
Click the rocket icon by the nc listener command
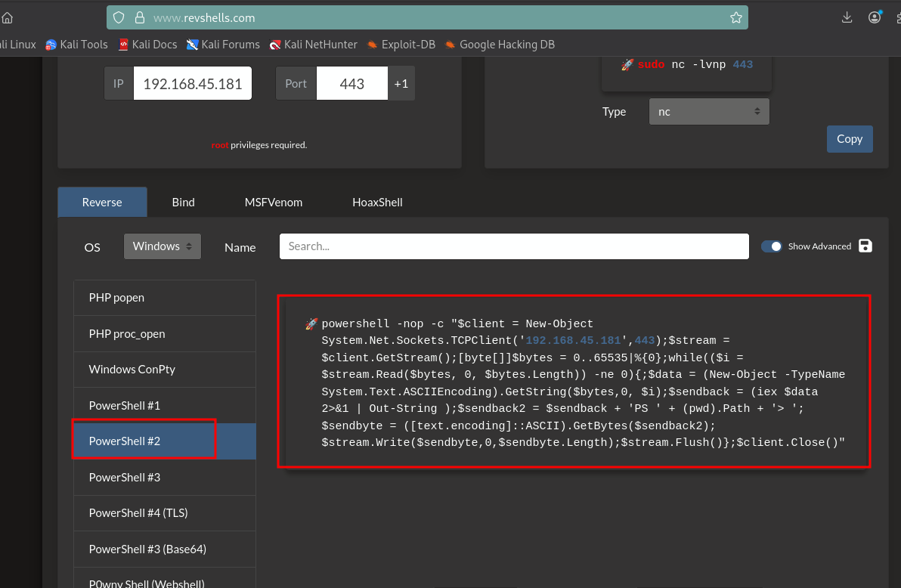coord(627,64)
